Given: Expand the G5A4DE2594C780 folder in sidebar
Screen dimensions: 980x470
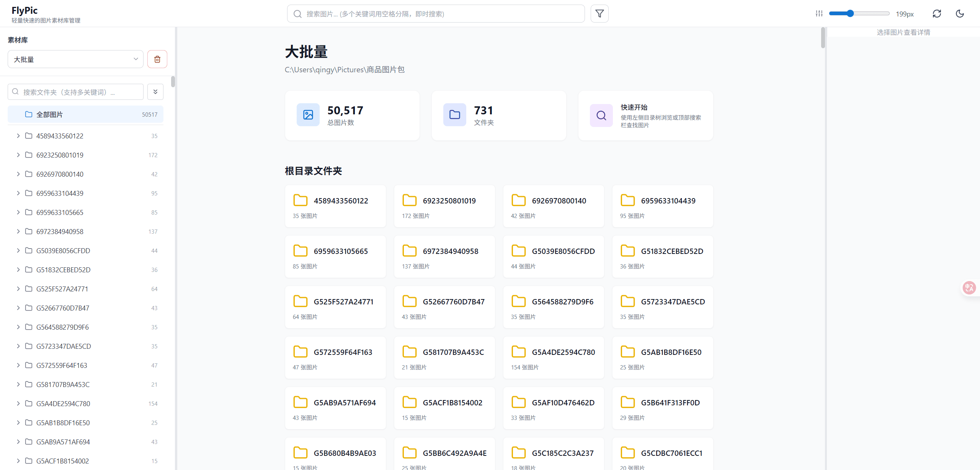Looking at the screenshot, I should 18,403.
